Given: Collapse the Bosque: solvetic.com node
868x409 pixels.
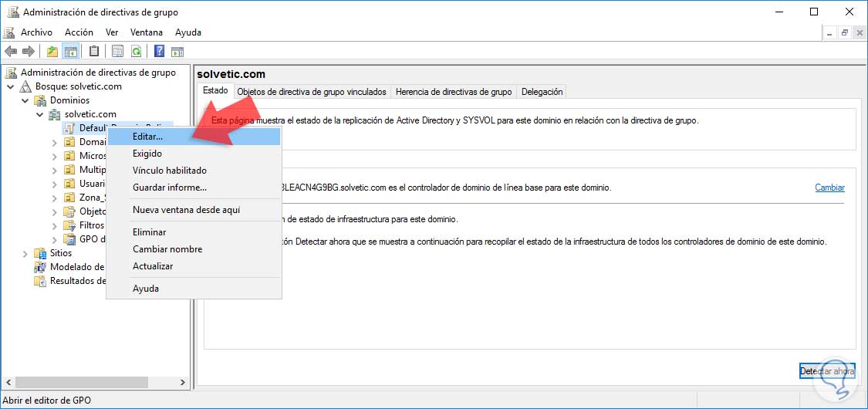Looking at the screenshot, I should coord(11,87).
